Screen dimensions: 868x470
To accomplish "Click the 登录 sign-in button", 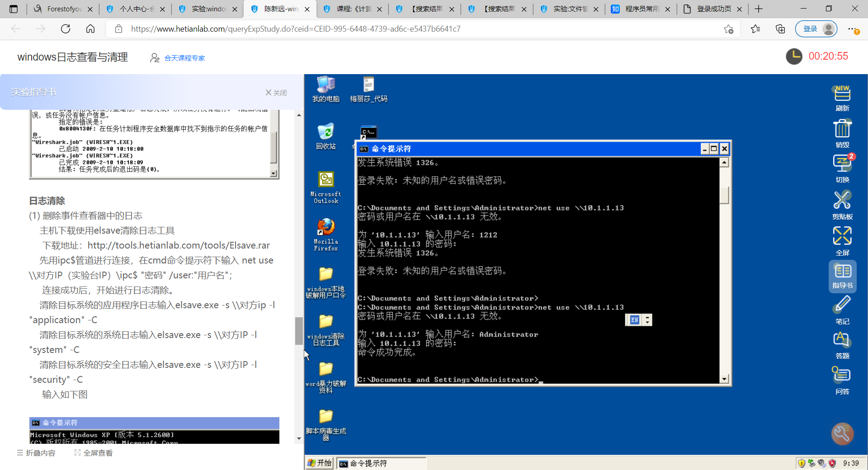I will point(816,29).
